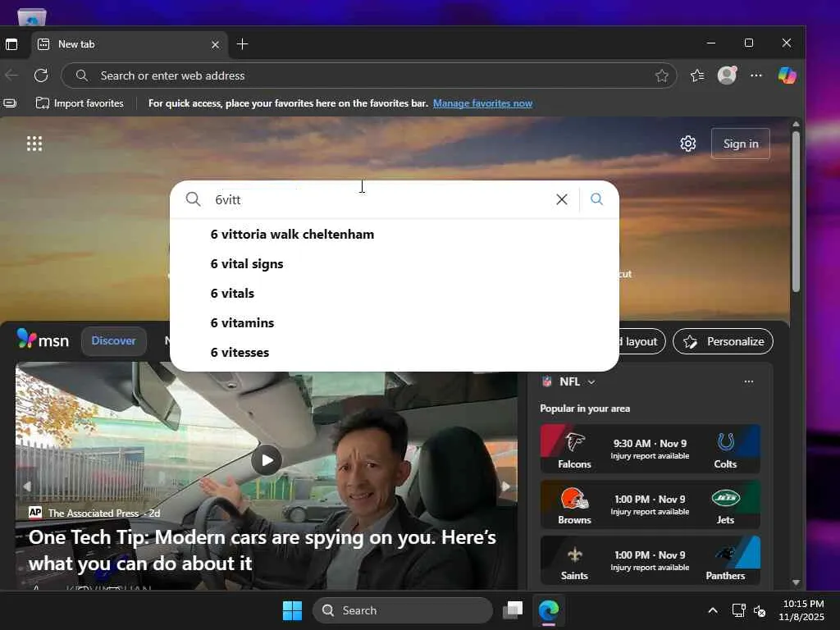
Task: Click the msn logo
Action: coord(43,340)
